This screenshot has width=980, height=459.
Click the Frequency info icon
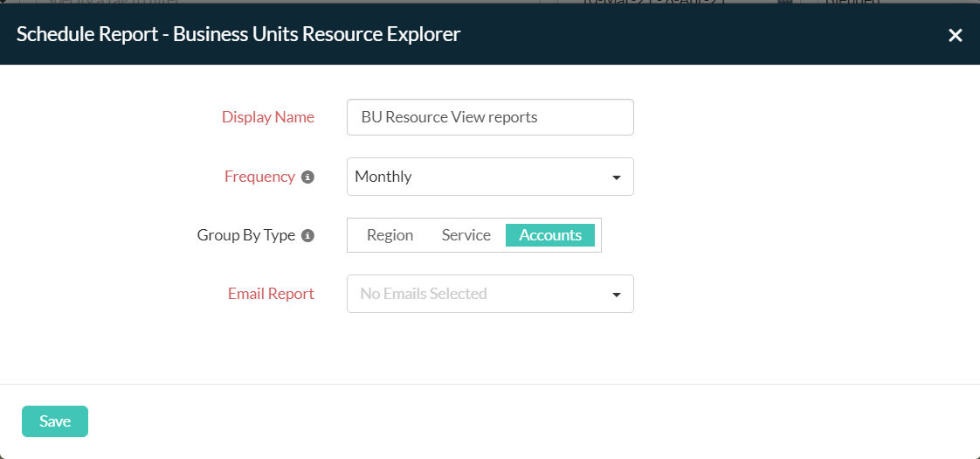307,177
